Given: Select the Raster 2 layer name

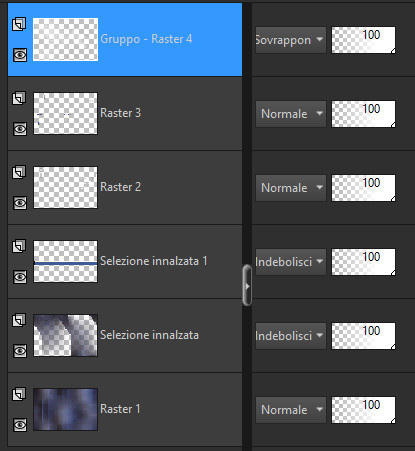Looking at the screenshot, I should [121, 187].
